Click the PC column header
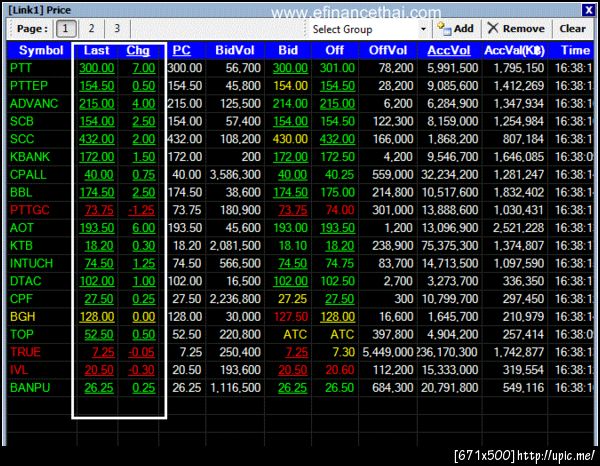 pos(181,51)
